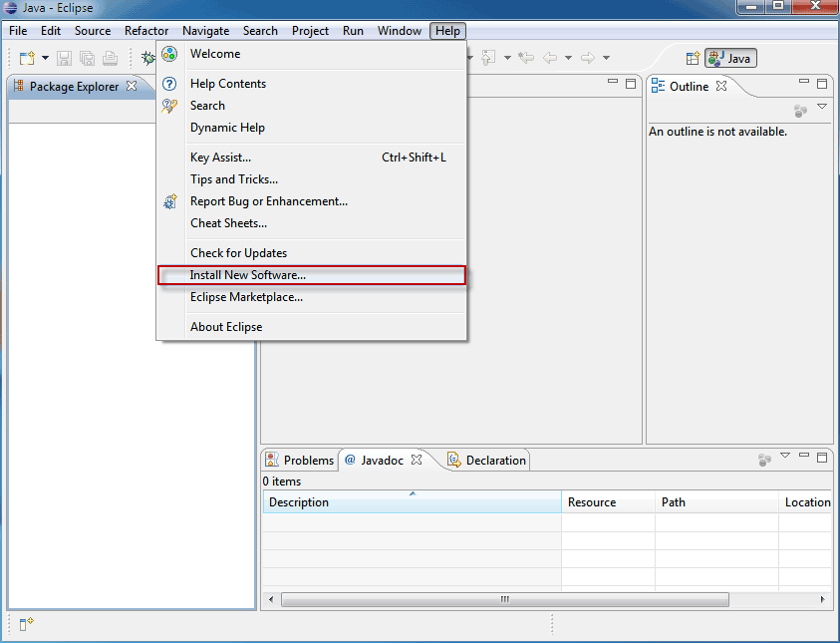Image resolution: width=840 pixels, height=643 pixels.
Task: Open the Forward history dropdown arrow
Action: [606, 58]
